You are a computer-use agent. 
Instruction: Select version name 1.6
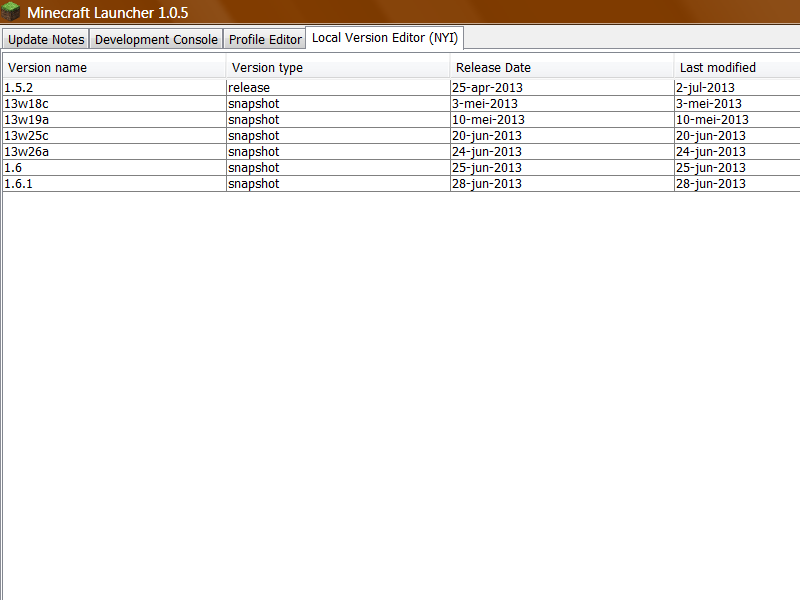114,167
